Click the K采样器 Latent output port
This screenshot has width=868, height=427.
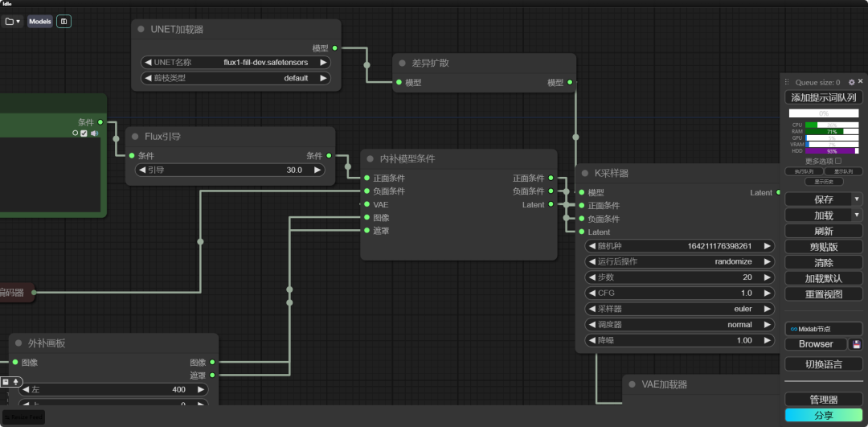778,192
